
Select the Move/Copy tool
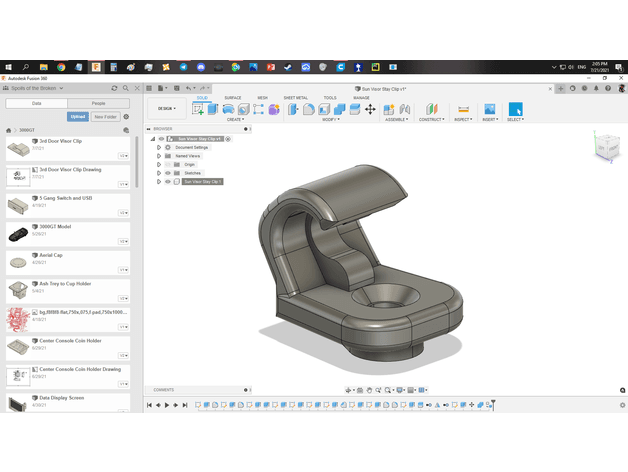370,109
